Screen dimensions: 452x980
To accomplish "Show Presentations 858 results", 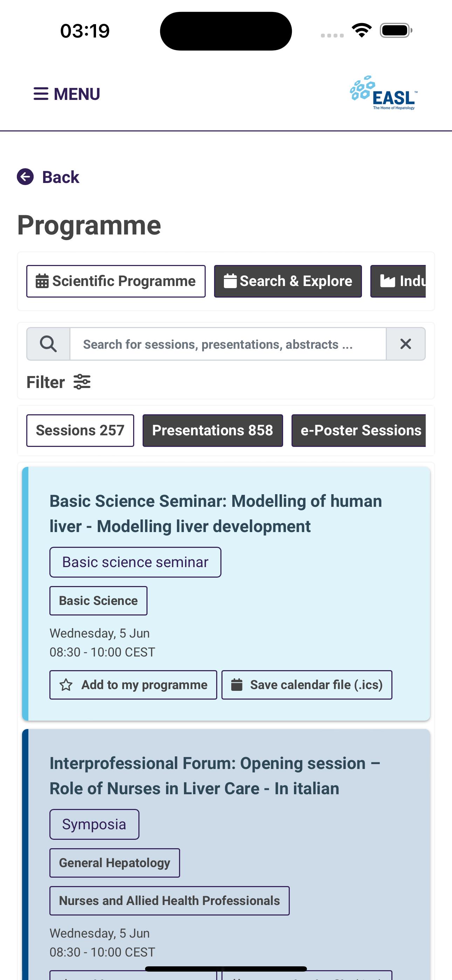I will [x=213, y=430].
